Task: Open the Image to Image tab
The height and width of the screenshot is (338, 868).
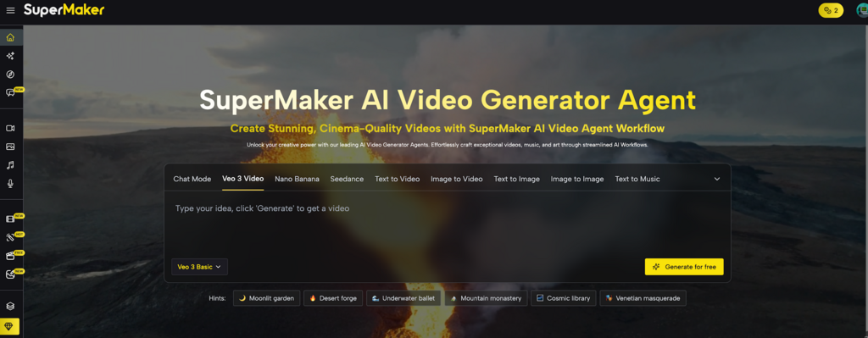Action: 576,179
